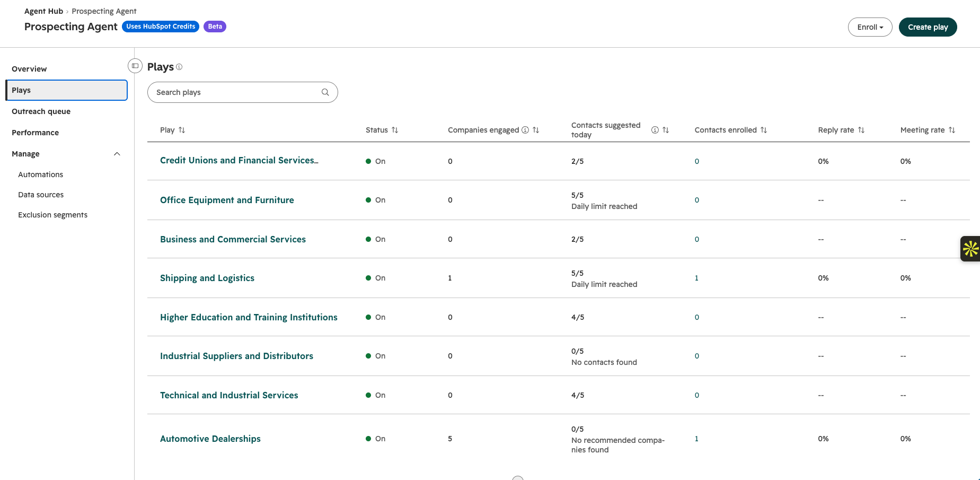The height and width of the screenshot is (480, 980).
Task: Open Automations under Manage
Action: [41, 174]
